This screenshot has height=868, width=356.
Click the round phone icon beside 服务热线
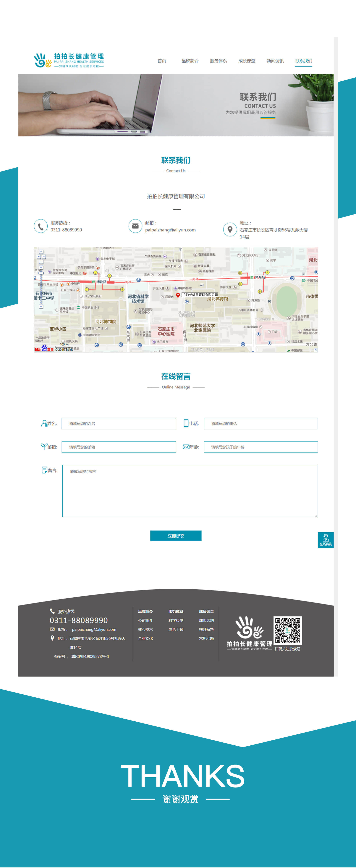click(x=41, y=226)
